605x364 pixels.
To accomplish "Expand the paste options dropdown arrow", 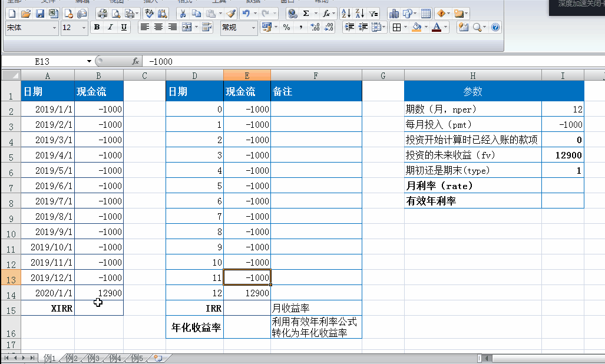I will [220, 14].
